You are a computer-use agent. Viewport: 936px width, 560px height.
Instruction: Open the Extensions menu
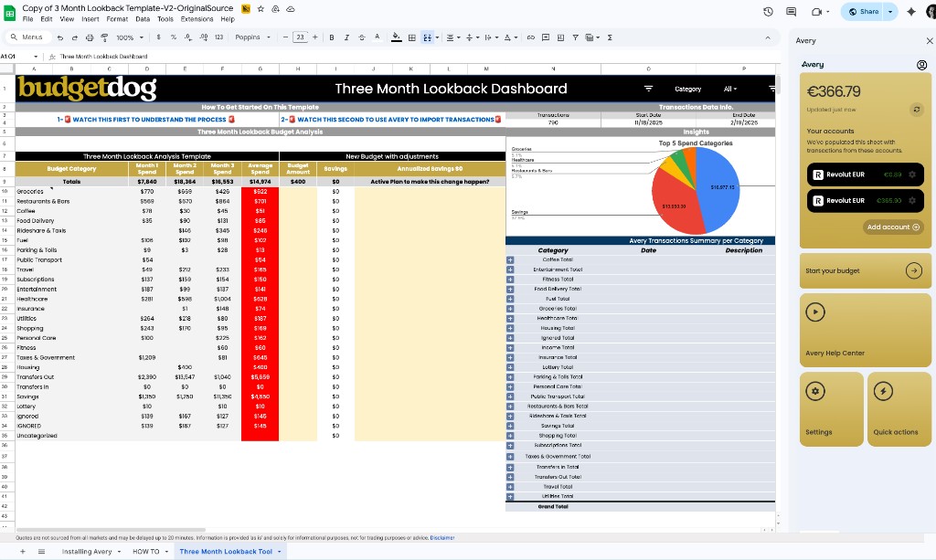[197, 19]
